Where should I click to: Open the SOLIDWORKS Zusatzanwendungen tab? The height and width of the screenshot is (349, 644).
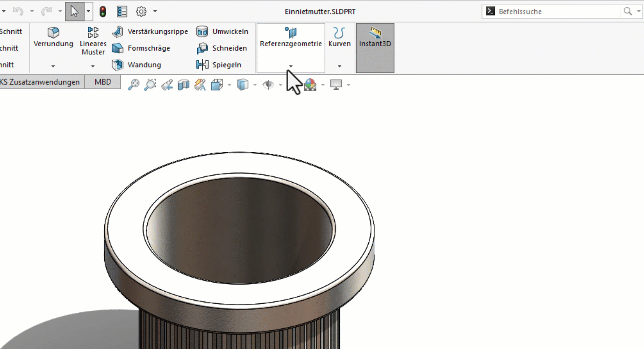(40, 82)
